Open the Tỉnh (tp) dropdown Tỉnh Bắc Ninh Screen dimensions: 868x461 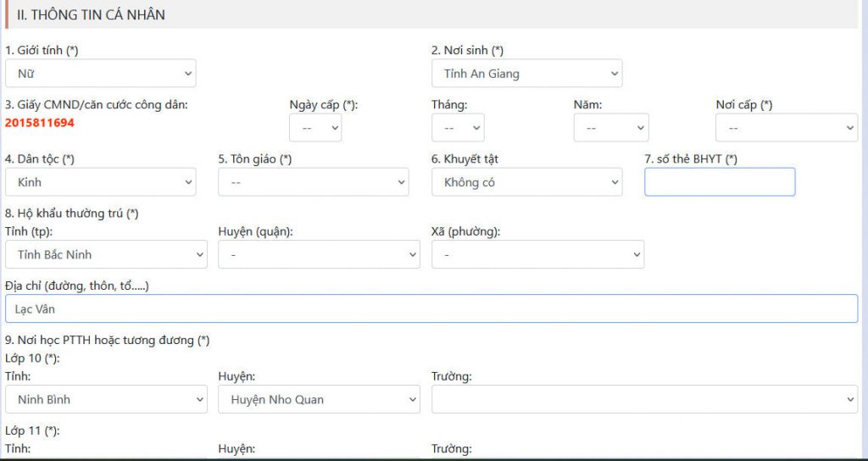pos(106,254)
